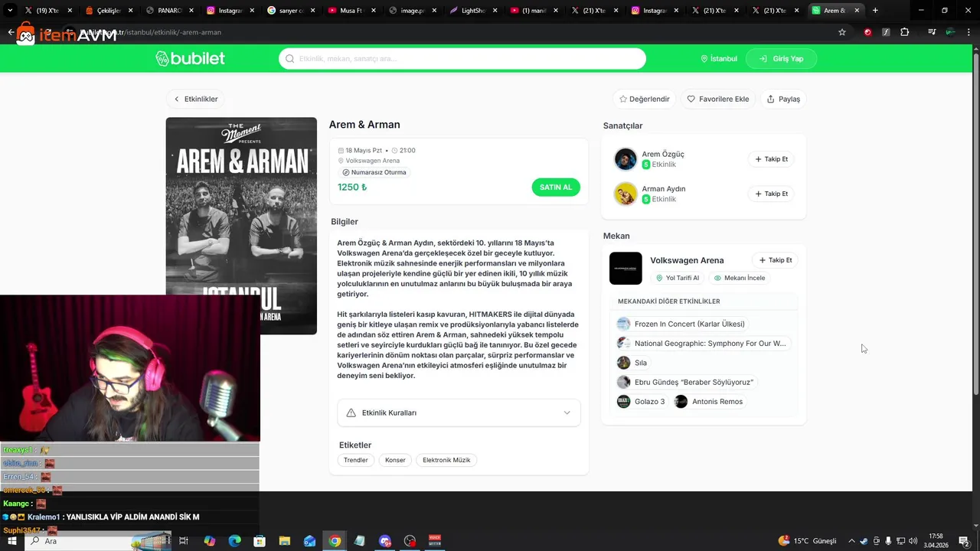Image resolution: width=980 pixels, height=551 pixels.
Task: Go back to Etkinlikler
Action: (x=196, y=99)
